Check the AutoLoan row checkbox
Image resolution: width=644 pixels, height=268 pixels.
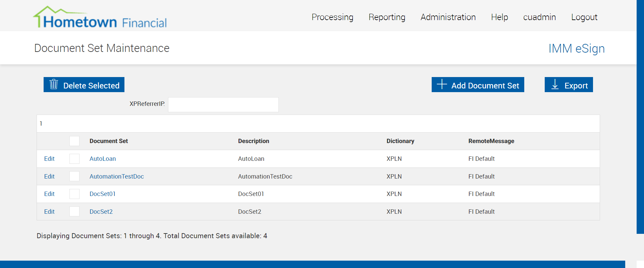[74, 159]
